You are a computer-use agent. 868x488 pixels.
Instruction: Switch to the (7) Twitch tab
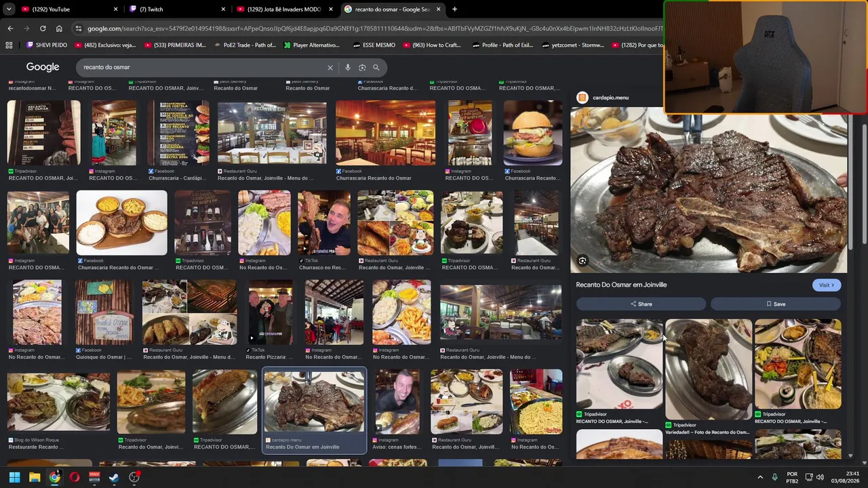point(178,9)
